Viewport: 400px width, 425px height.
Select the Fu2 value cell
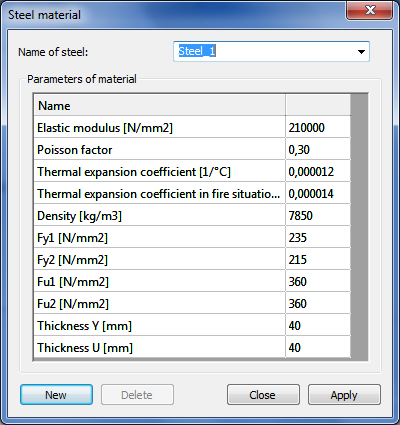tap(318, 304)
